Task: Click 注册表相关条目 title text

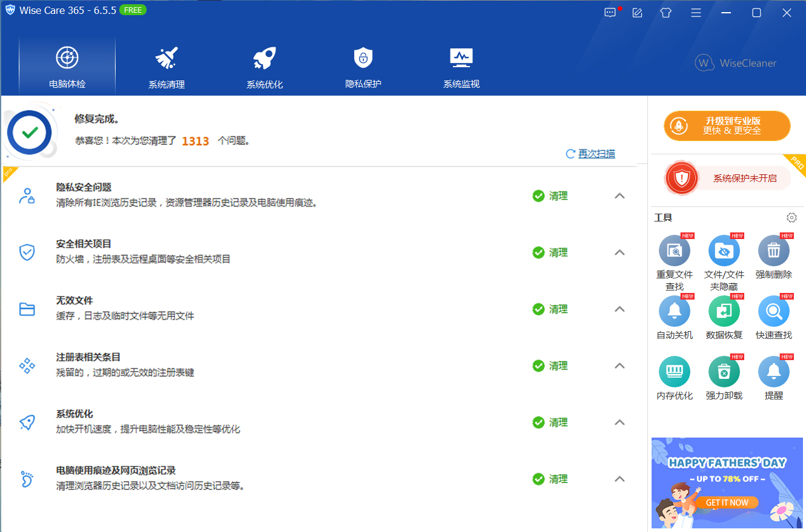Action: [88, 357]
